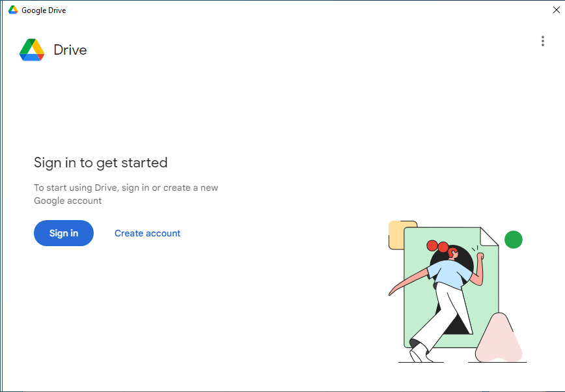Click the figure's outstretched pink arm
The width and height of the screenshot is (565, 392).
[x=409, y=282]
